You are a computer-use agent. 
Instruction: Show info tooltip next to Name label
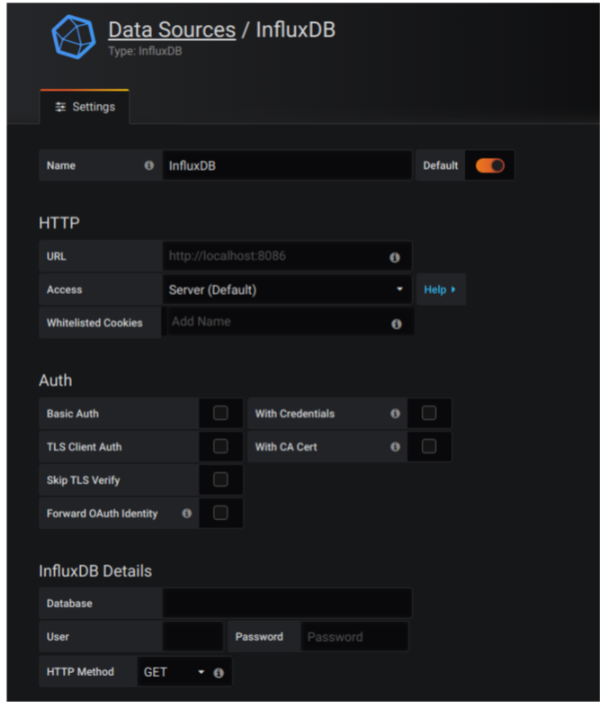[x=149, y=165]
